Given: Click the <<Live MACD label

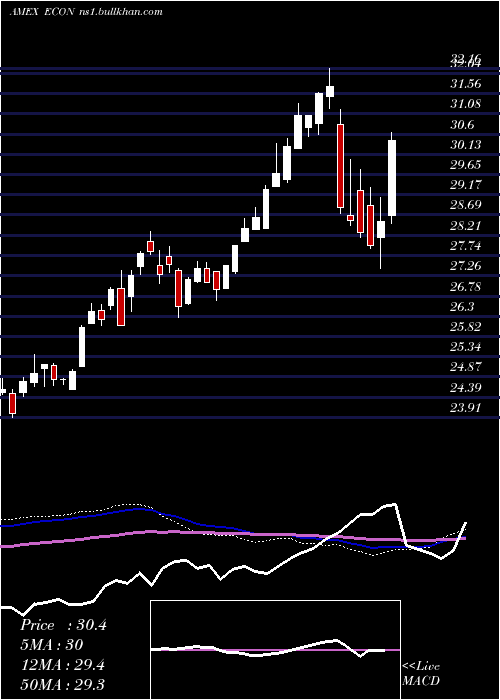Looking at the screenshot, I should click(x=421, y=673).
